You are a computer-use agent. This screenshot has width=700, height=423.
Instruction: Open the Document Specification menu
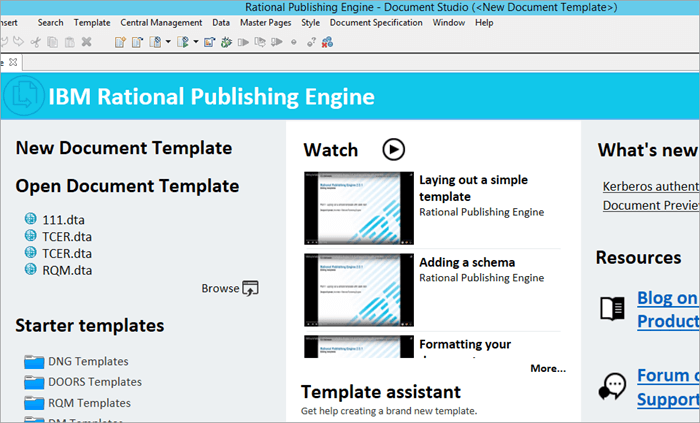[376, 22]
